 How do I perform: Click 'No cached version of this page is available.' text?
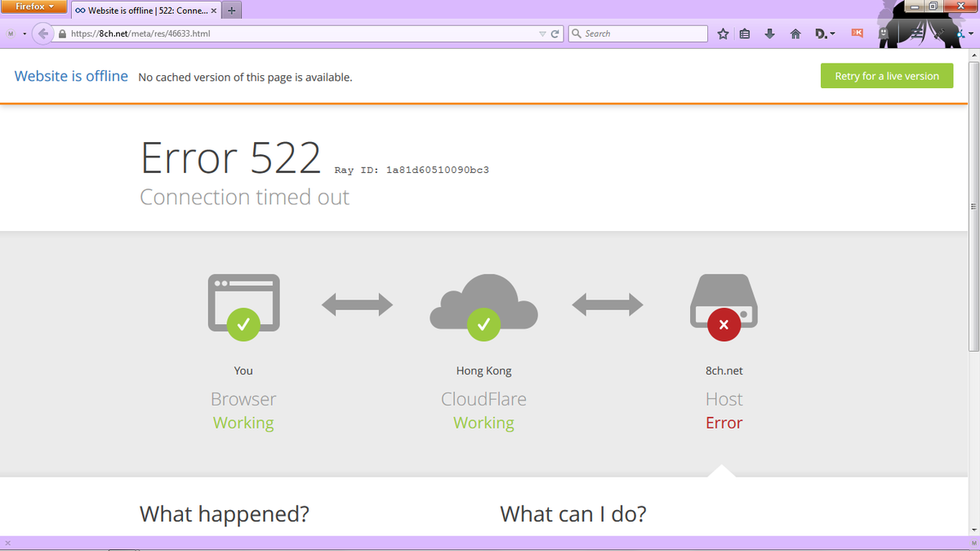click(245, 78)
